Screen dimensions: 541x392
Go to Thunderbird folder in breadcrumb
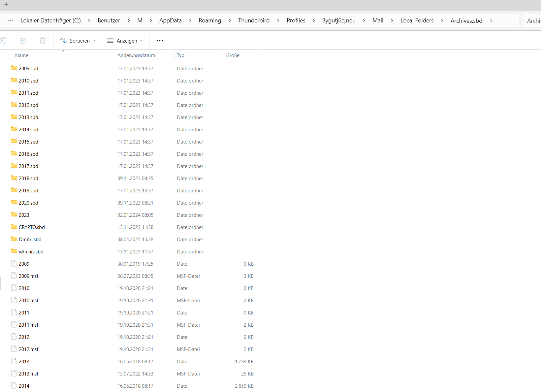[254, 20]
